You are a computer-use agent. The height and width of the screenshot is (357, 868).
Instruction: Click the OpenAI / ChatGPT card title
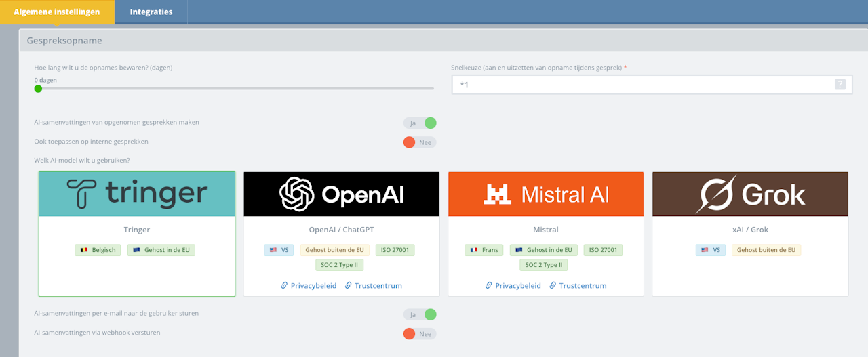click(341, 230)
